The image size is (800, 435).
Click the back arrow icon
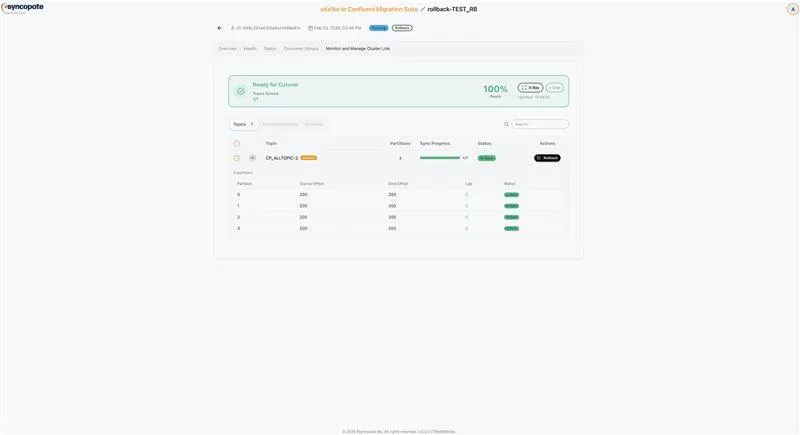click(220, 28)
